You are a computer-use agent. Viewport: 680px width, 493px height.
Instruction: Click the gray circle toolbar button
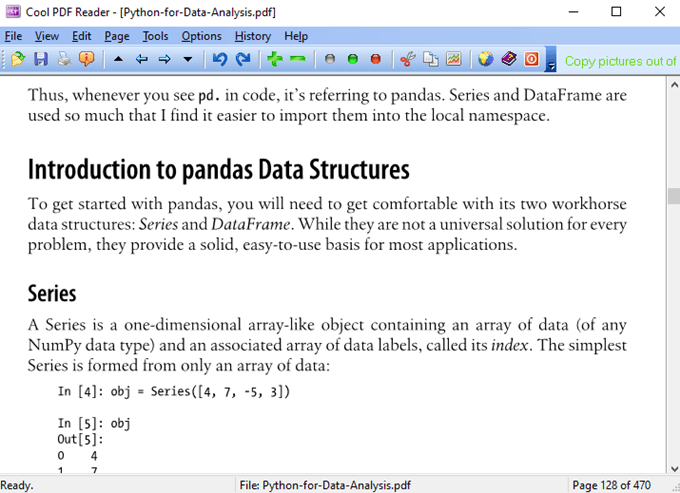click(x=330, y=59)
